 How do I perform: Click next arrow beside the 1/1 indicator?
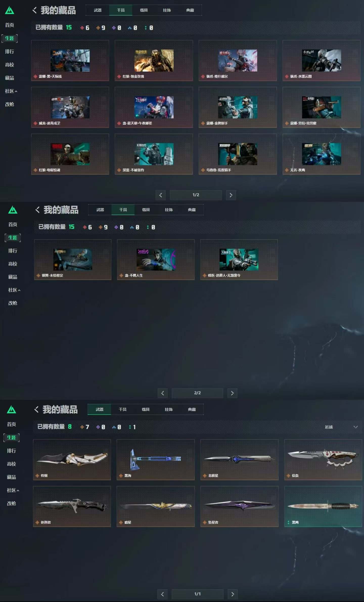[x=233, y=594]
